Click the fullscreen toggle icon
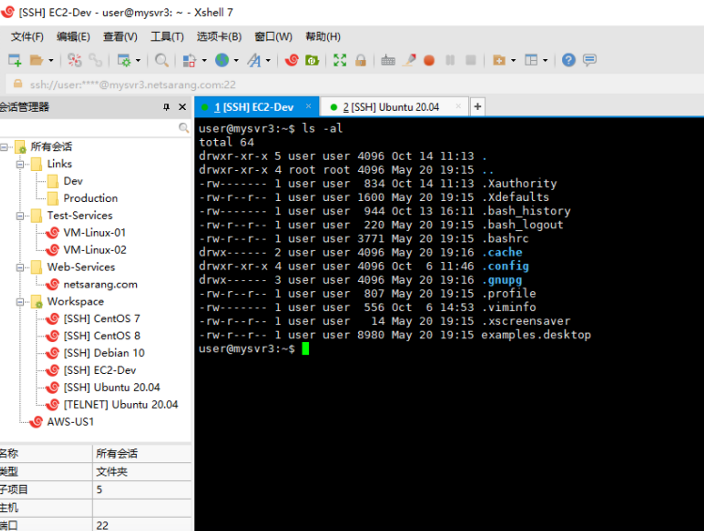The height and width of the screenshot is (531, 704). pos(340,60)
